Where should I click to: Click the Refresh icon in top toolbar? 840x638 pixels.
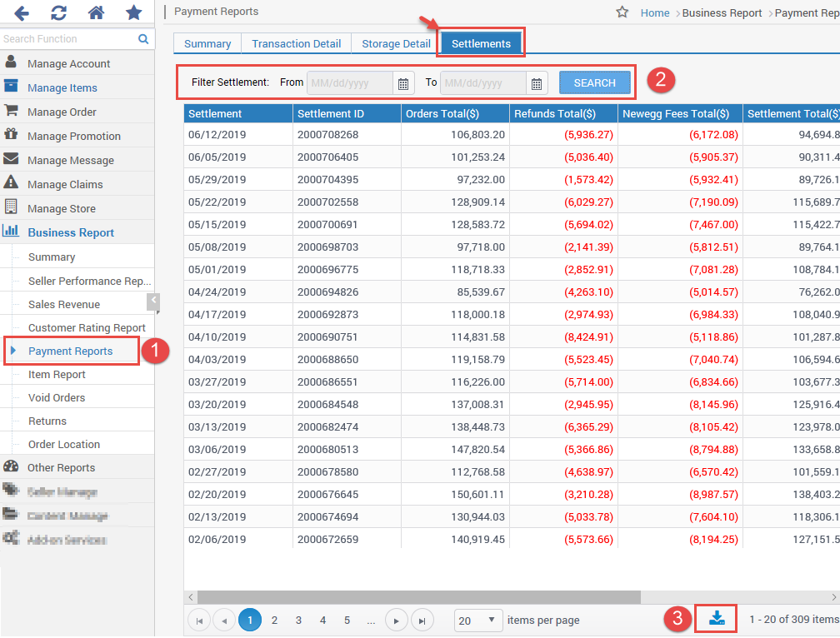tap(57, 12)
